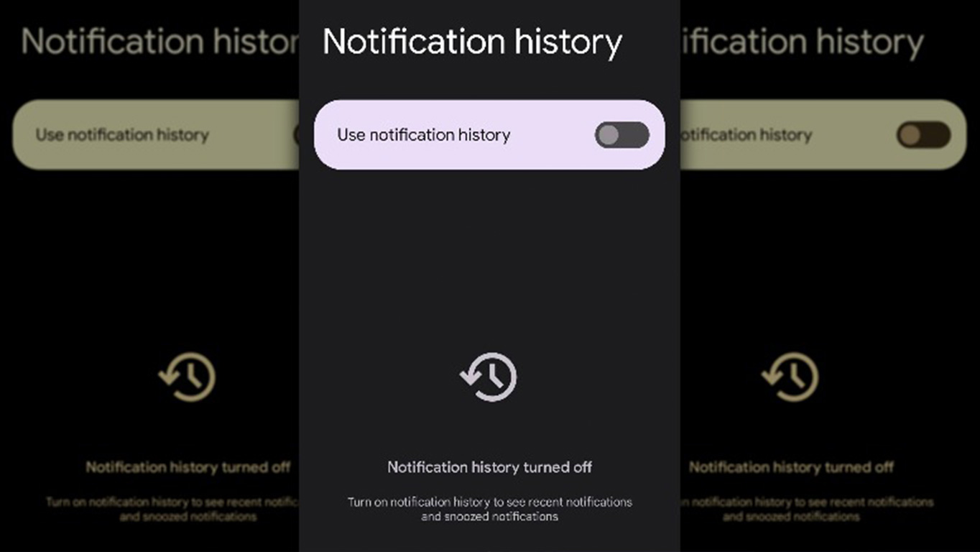
Task: Click the olive 'Use notification history' row on left
Action: click(156, 135)
